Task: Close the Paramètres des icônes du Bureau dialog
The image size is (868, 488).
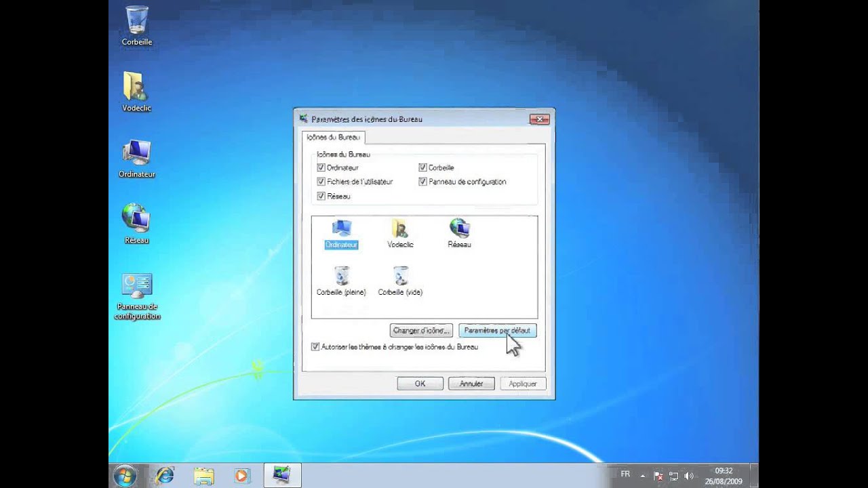Action: point(539,119)
